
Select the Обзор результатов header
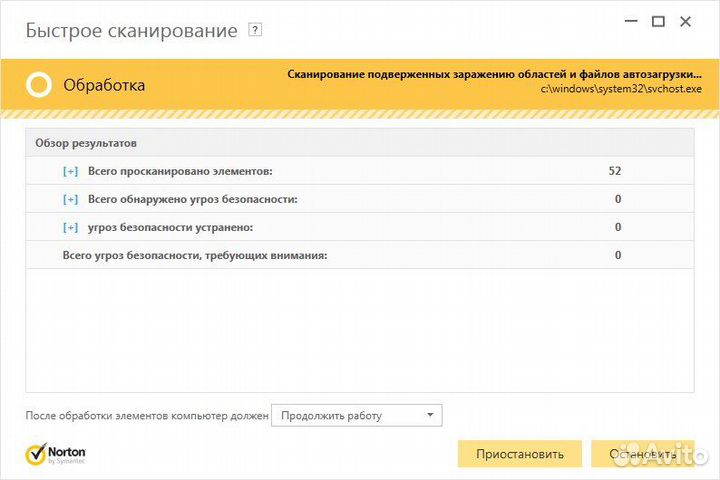[x=86, y=143]
